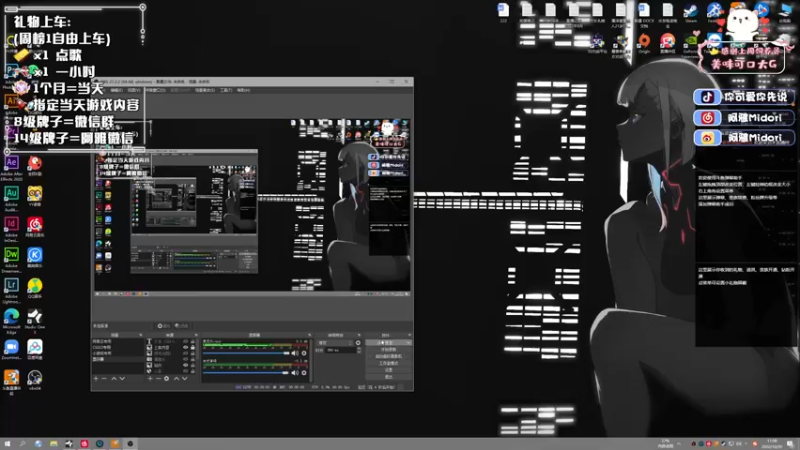The width and height of the screenshot is (800, 450).
Task: Open the 场景集合(S) menu in OBS
Action: (x=205, y=90)
